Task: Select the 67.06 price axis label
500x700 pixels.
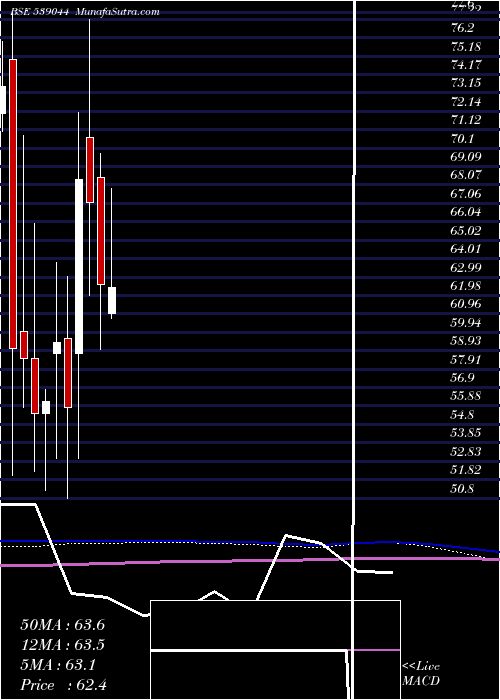Action: (x=467, y=194)
